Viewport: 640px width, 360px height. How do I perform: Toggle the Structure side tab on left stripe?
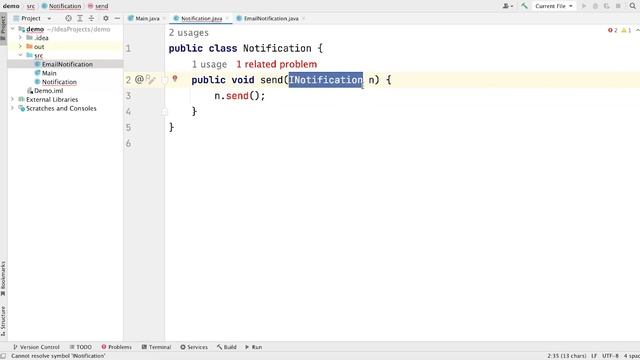3,321
